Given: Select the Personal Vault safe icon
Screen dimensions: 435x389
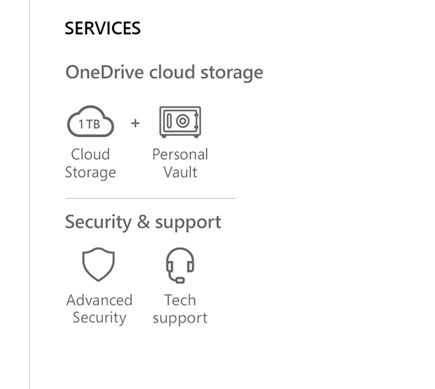Looking at the screenshot, I should 180,122.
